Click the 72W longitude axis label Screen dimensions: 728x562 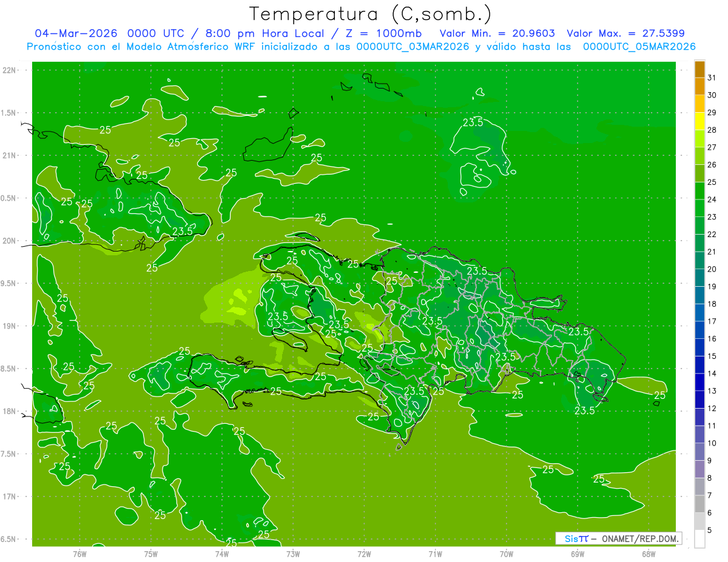pos(364,554)
